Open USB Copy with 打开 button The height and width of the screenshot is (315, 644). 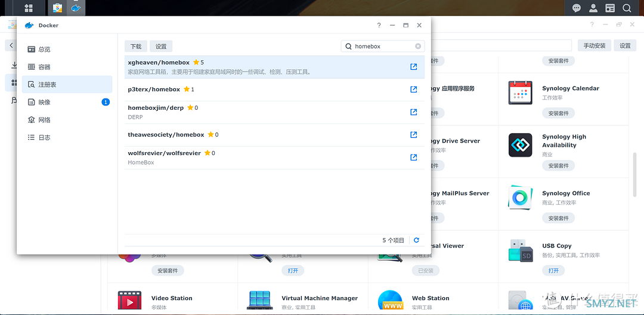(553, 271)
